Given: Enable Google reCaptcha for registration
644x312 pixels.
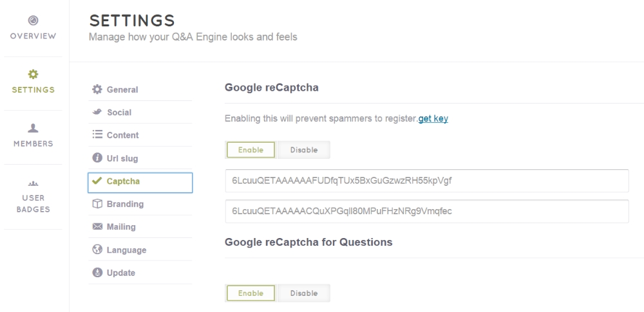Looking at the screenshot, I should tap(251, 150).
